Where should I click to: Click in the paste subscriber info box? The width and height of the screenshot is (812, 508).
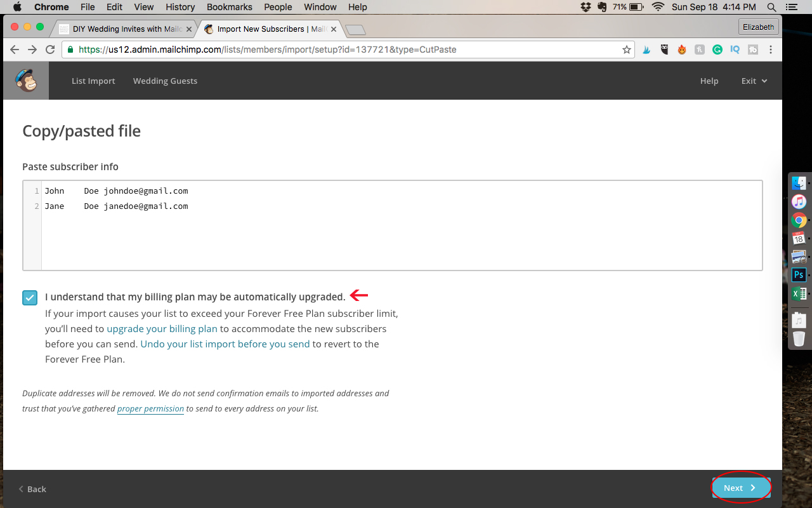click(393, 225)
